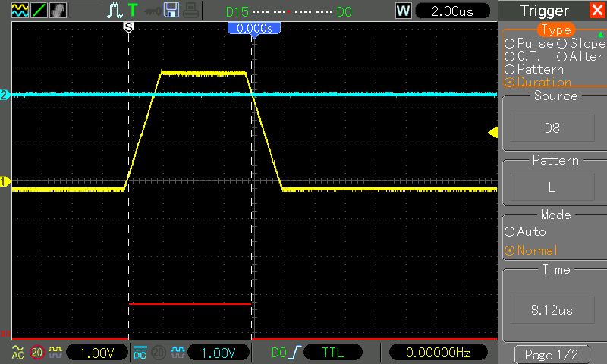Click the floppy disk save icon
Screen dimensions: 607x364
pos(171,11)
